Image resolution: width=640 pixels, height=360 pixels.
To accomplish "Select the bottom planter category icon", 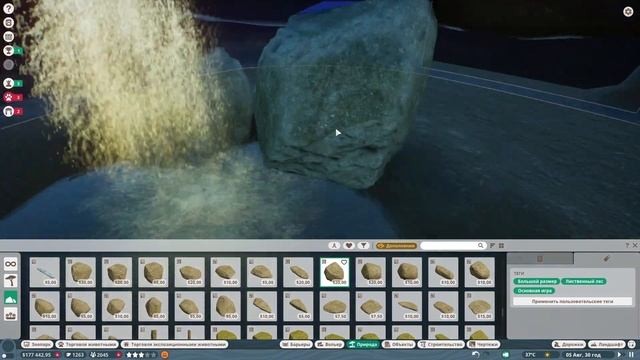I will 11,315.
